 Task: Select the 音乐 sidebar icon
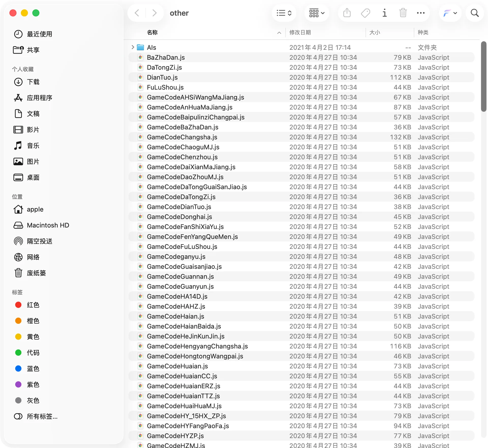18,146
